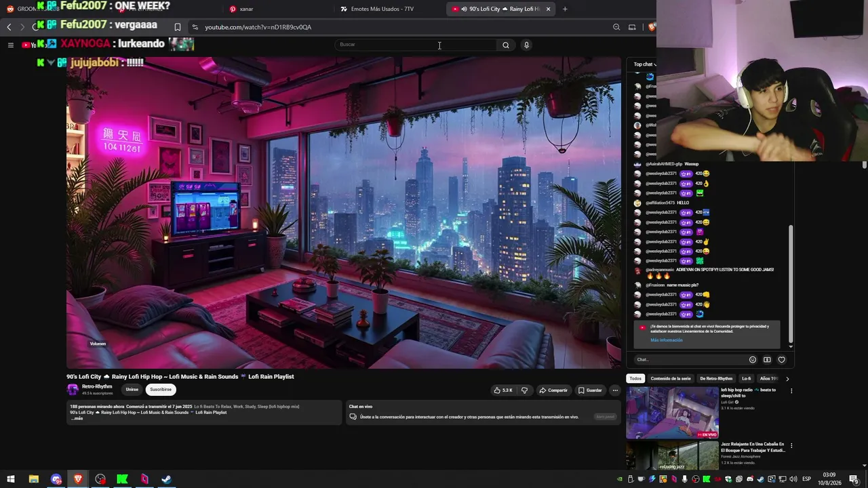This screenshot has width=868, height=488.
Task: Select the De Retro-Rhythm chip
Action: (716, 378)
